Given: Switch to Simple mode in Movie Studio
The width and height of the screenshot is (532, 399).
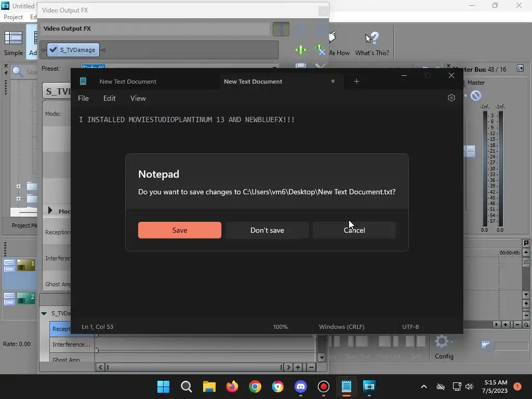Looking at the screenshot, I should (x=14, y=43).
